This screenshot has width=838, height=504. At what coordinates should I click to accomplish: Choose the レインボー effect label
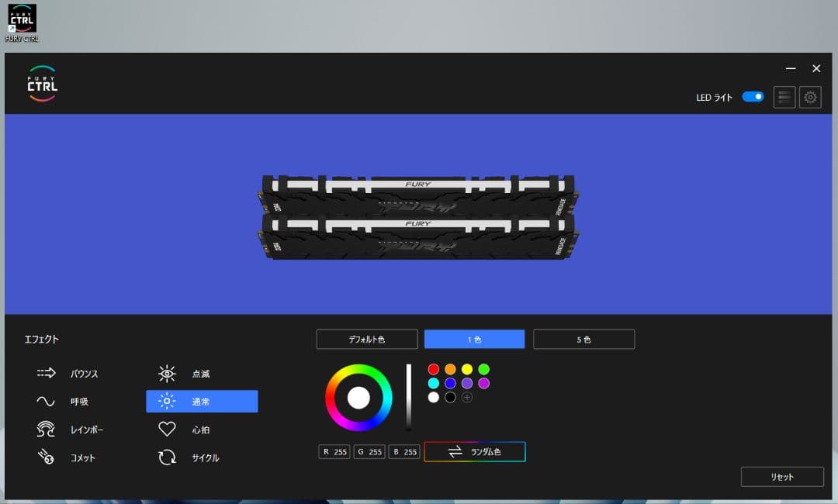pos(87,430)
